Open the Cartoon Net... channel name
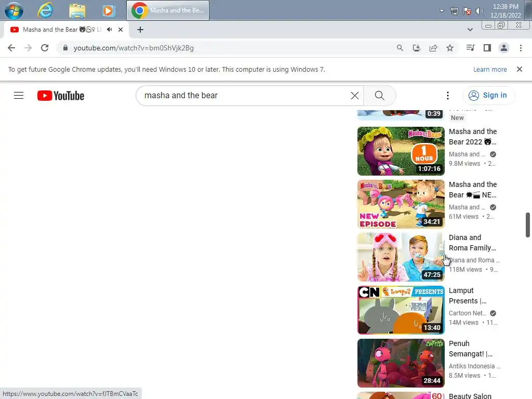Image resolution: width=532 pixels, height=399 pixels. 468,313
